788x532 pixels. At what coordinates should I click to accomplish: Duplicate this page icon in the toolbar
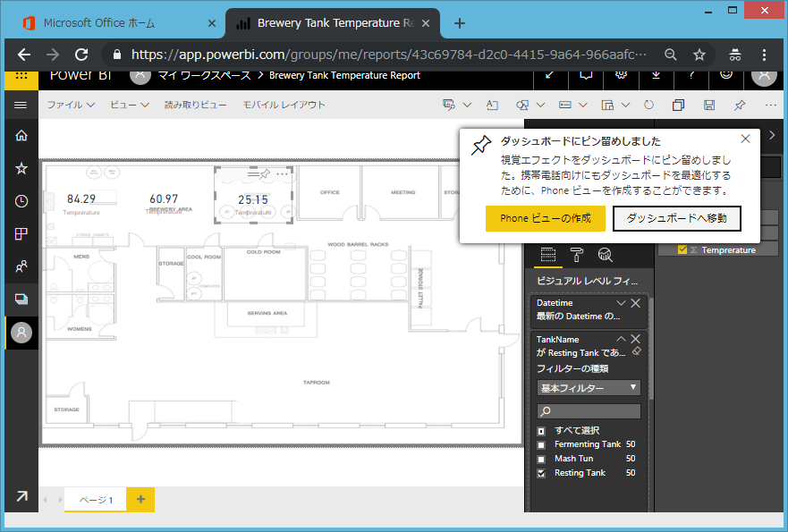click(x=679, y=105)
